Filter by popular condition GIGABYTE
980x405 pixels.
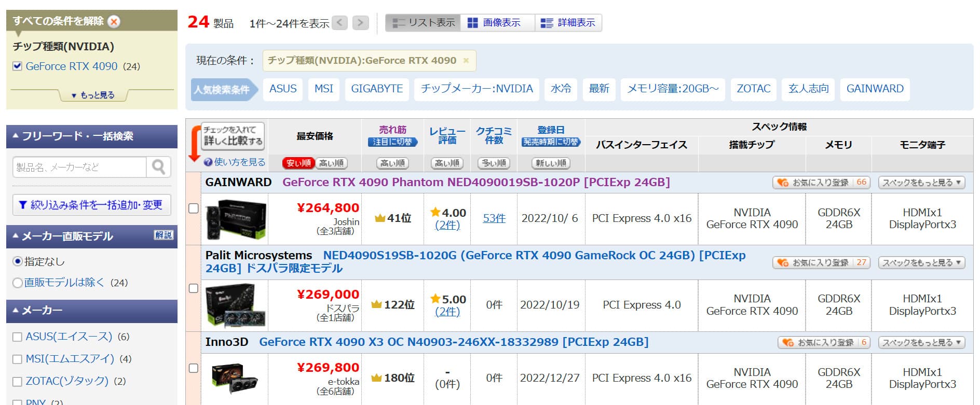pyautogui.click(x=377, y=89)
